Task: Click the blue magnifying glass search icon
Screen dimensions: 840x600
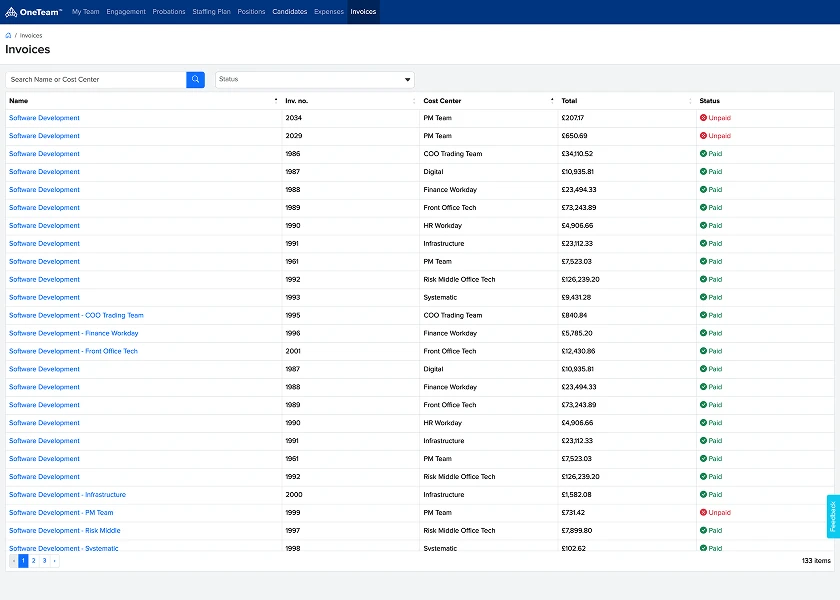Action: 195,79
